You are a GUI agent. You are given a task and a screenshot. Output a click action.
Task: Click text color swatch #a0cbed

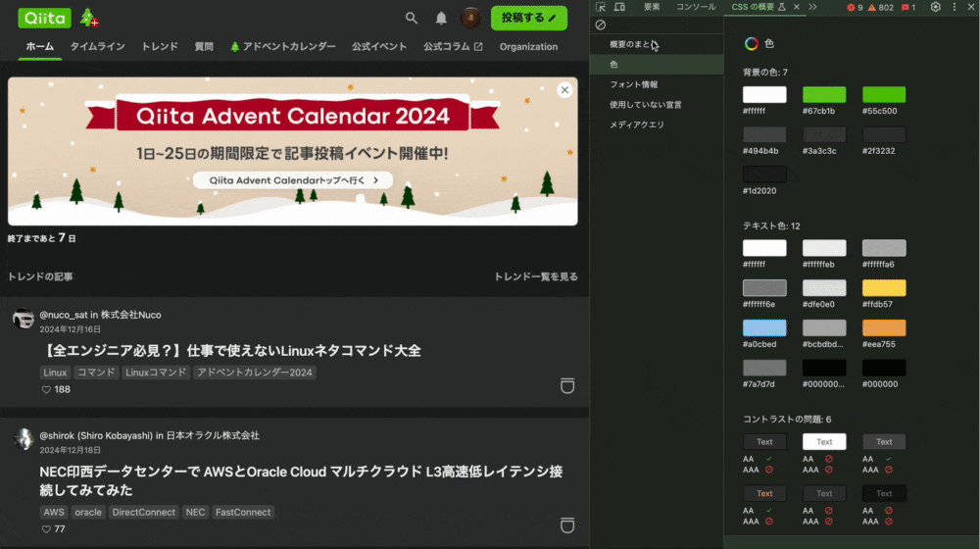[x=764, y=327]
